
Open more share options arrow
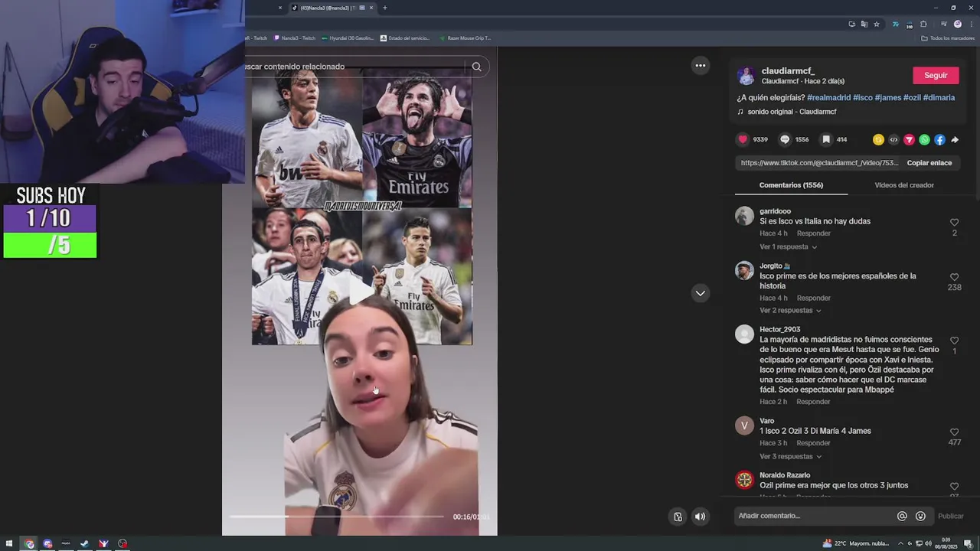955,139
